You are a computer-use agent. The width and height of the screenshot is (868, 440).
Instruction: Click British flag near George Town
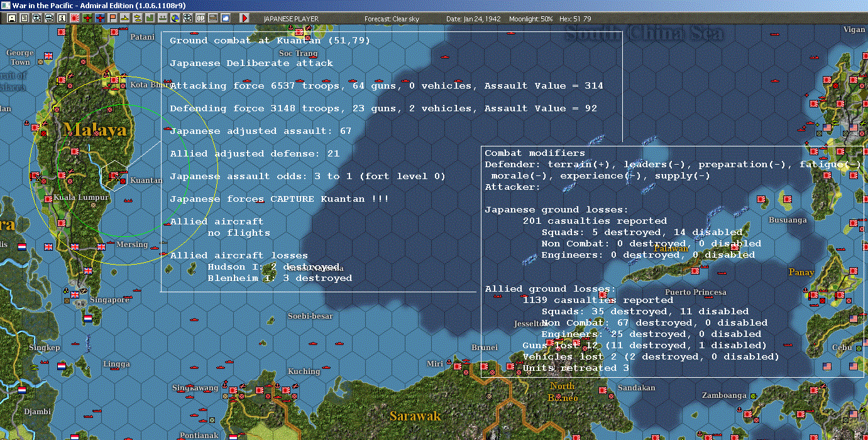(48, 56)
